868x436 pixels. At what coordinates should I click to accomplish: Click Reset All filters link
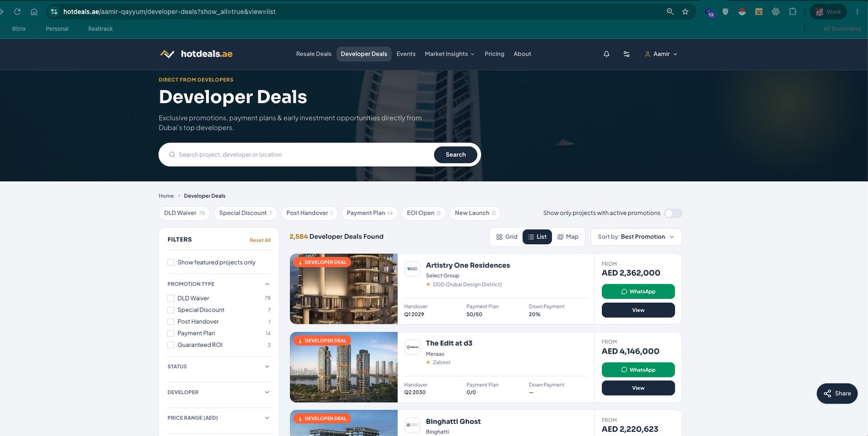[x=260, y=240]
